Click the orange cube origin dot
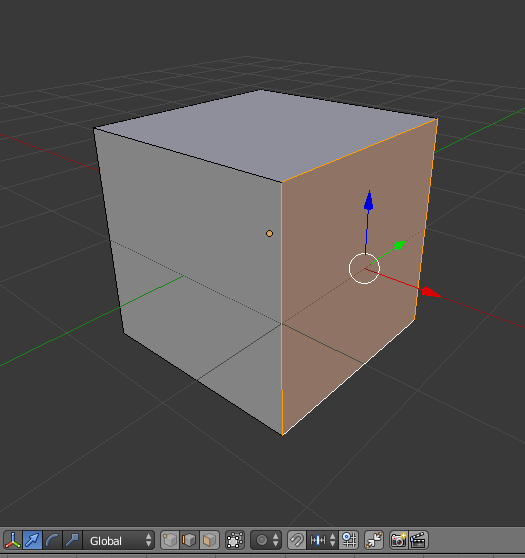525x558 pixels. point(269,233)
